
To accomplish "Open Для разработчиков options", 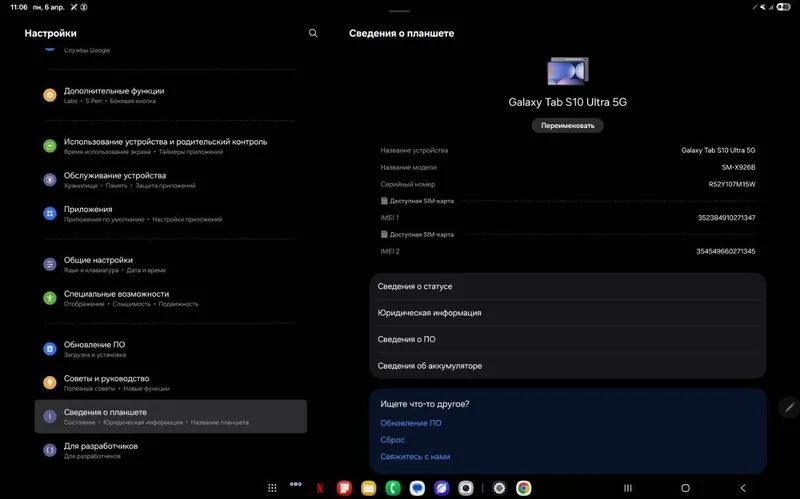I will click(170, 450).
